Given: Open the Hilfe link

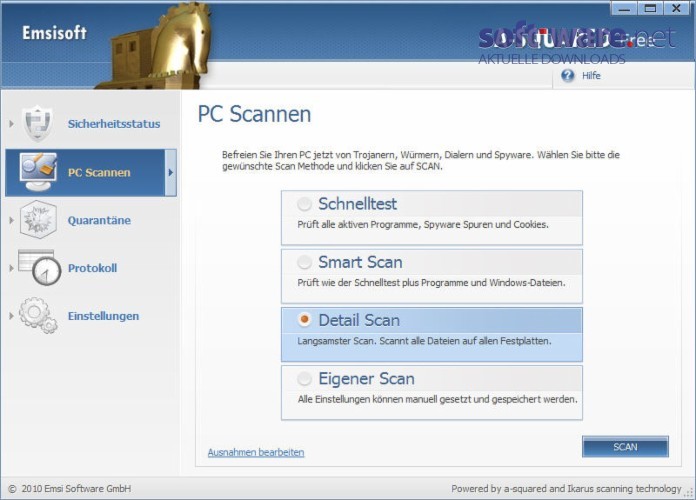Looking at the screenshot, I should tap(591, 76).
